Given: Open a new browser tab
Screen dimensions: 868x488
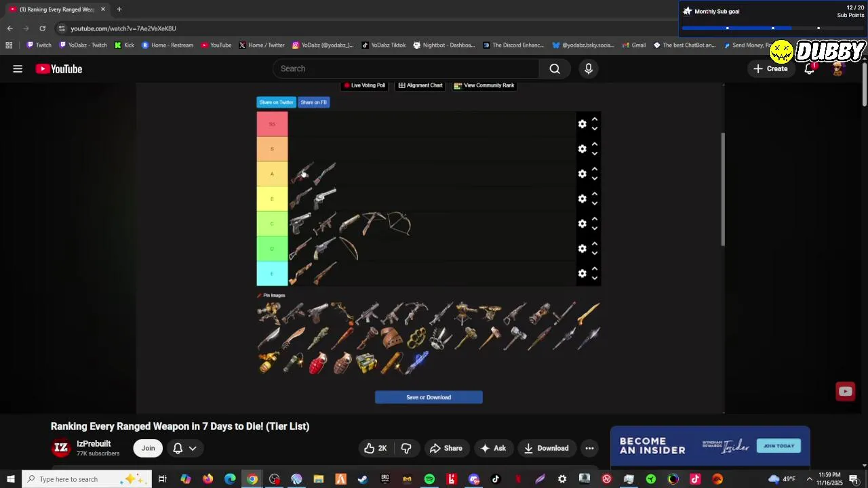Looking at the screenshot, I should 119,9.
